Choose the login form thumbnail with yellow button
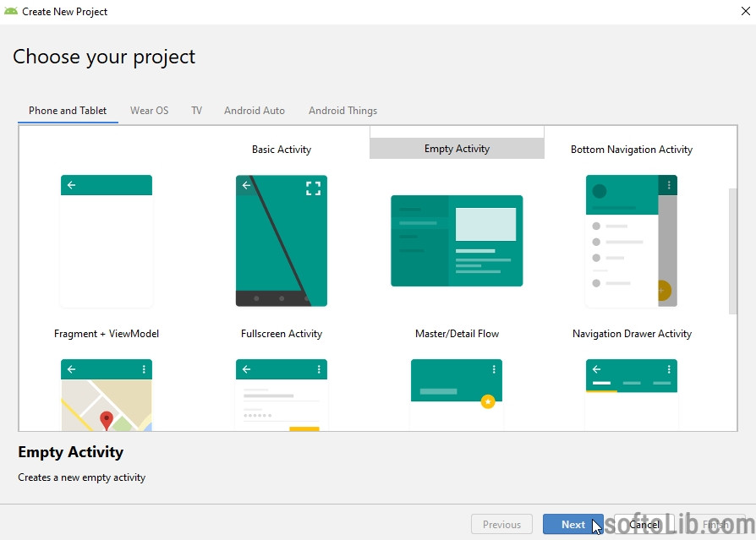Viewport: 756px width, 540px height. pyautogui.click(x=282, y=395)
